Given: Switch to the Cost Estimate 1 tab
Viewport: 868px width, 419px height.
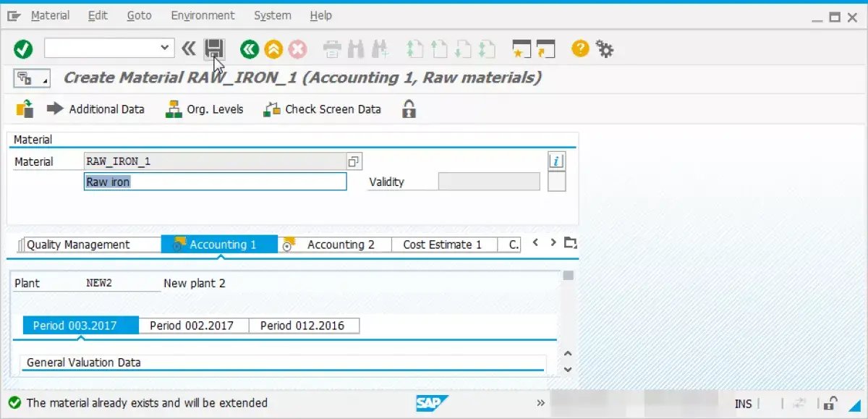Looking at the screenshot, I should coord(443,245).
